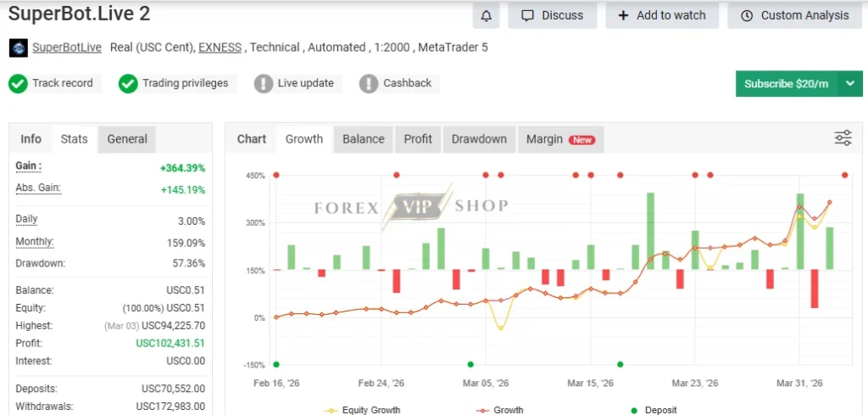
Task: Select the Growth chart tab
Action: (304, 139)
